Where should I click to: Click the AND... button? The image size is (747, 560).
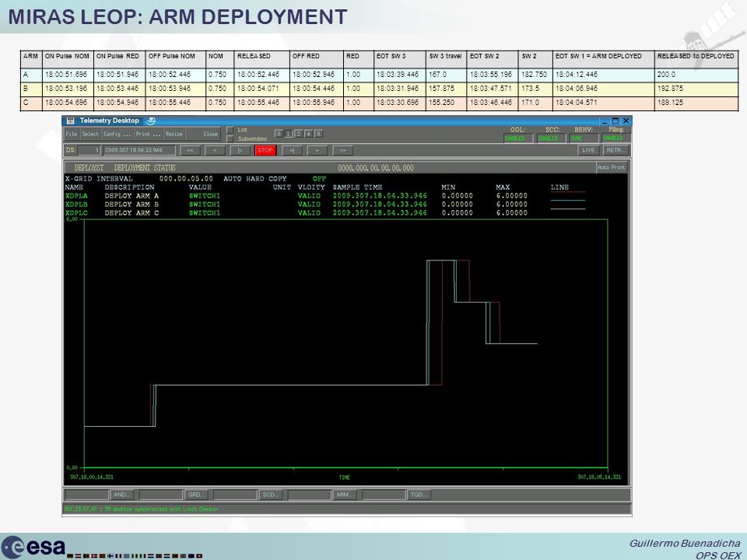click(x=123, y=495)
